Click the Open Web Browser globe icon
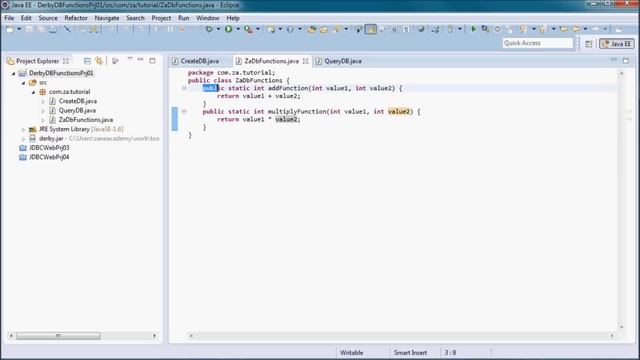The width and height of the screenshot is (640, 360). [x=421, y=29]
